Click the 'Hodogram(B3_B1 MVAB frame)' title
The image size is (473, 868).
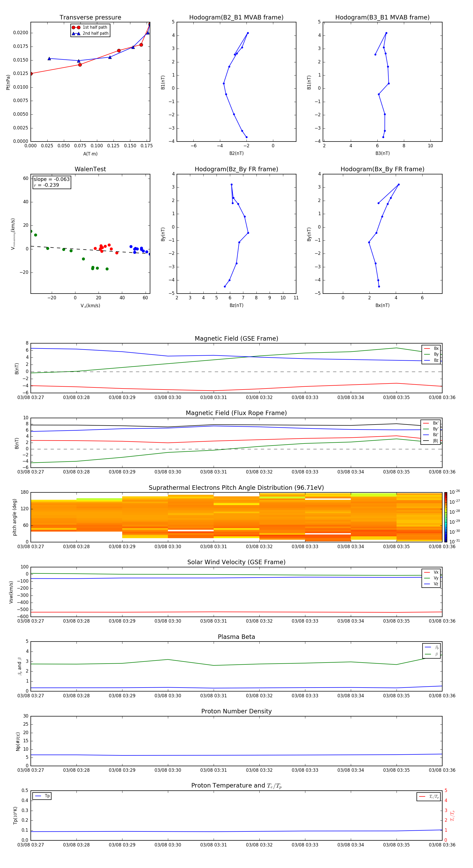click(382, 18)
